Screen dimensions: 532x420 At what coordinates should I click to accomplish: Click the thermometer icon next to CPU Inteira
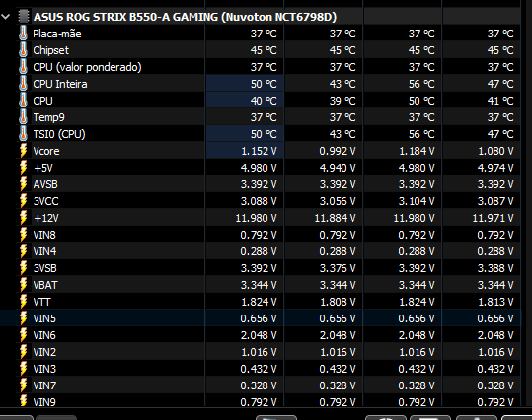pos(23,84)
